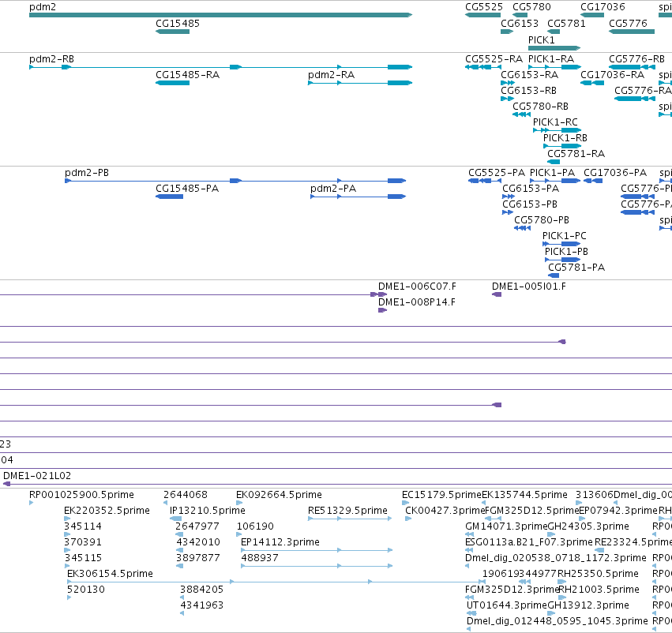Select the PICK1-RC transcript label
This screenshot has width=672, height=633.
pyautogui.click(x=555, y=122)
